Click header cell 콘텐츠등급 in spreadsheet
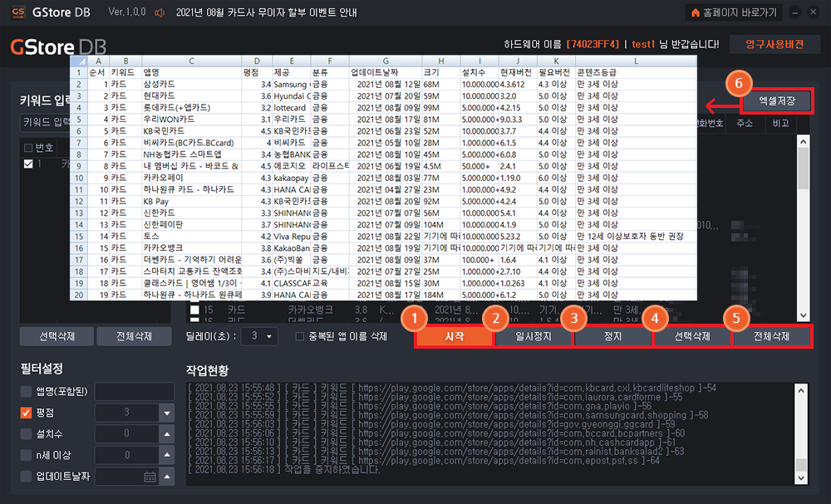 pyautogui.click(x=636, y=72)
